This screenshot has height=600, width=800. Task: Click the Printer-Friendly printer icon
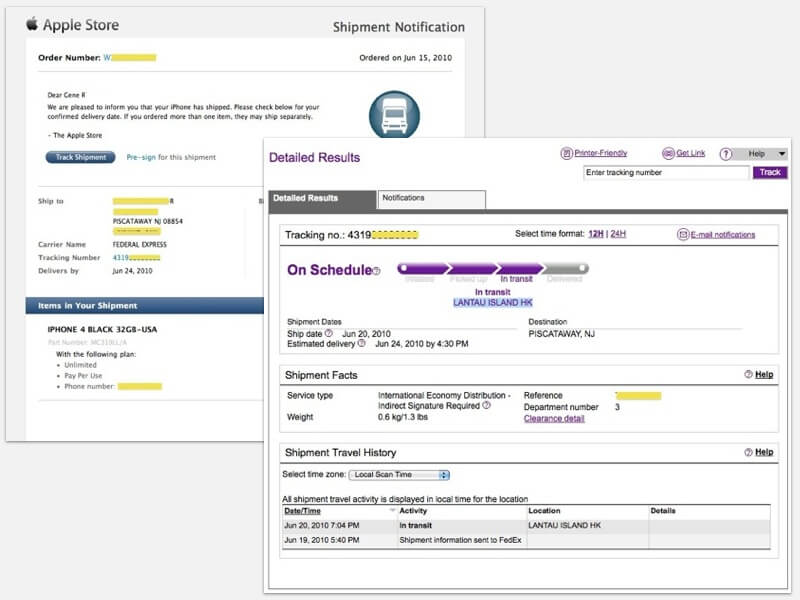coord(566,153)
